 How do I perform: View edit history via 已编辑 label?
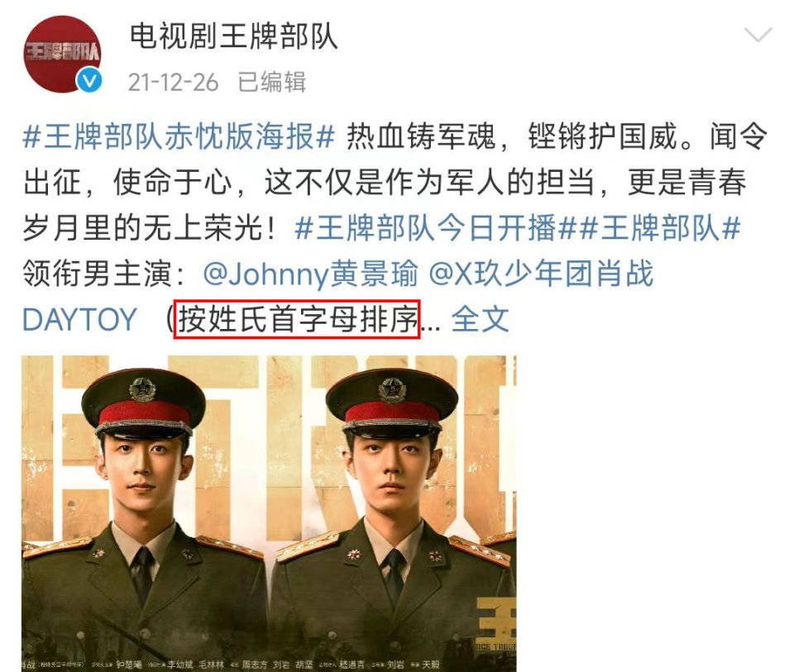[272, 82]
